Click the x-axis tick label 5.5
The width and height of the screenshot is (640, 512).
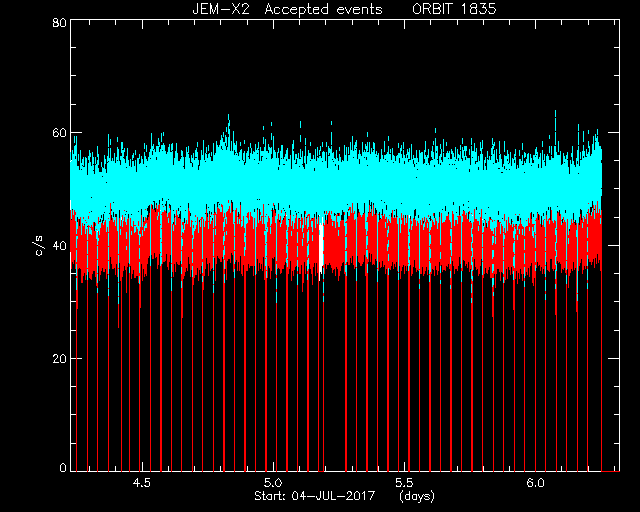pos(404,483)
